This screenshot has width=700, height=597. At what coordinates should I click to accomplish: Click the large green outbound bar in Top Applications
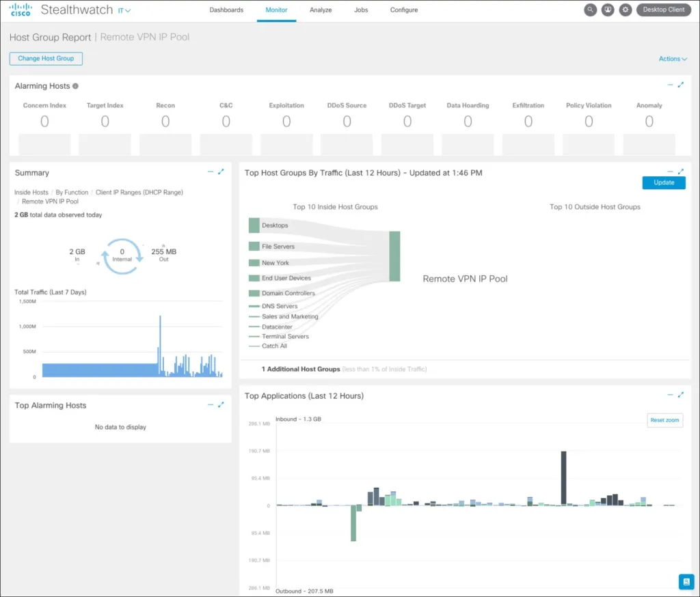[353, 523]
